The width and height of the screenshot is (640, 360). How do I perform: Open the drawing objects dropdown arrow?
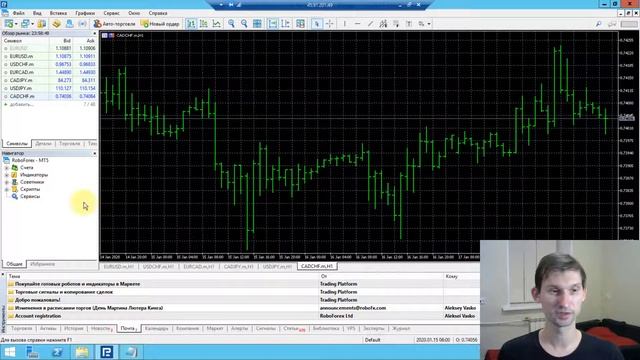(x=429, y=24)
